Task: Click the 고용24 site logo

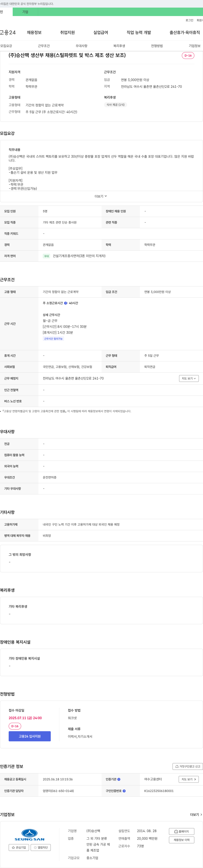Action: pos(8,32)
